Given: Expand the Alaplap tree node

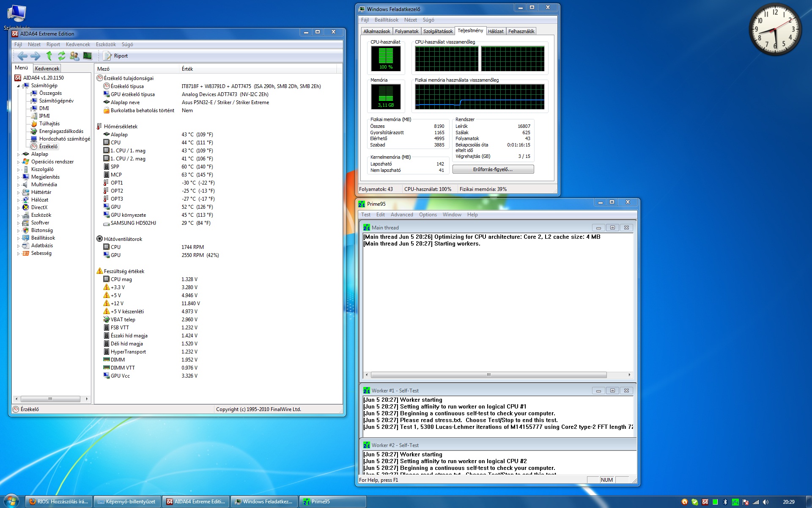Looking at the screenshot, I should 18,155.
